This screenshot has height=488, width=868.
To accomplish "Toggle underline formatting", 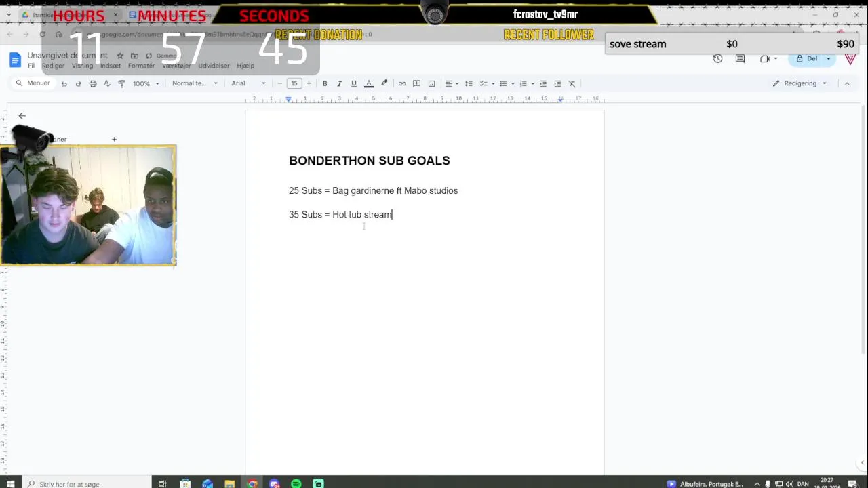I will (353, 83).
